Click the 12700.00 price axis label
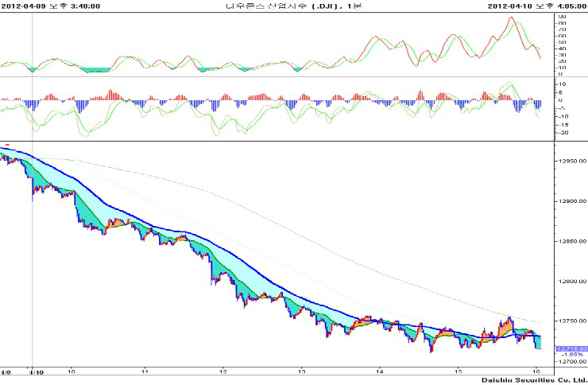 click(x=571, y=361)
